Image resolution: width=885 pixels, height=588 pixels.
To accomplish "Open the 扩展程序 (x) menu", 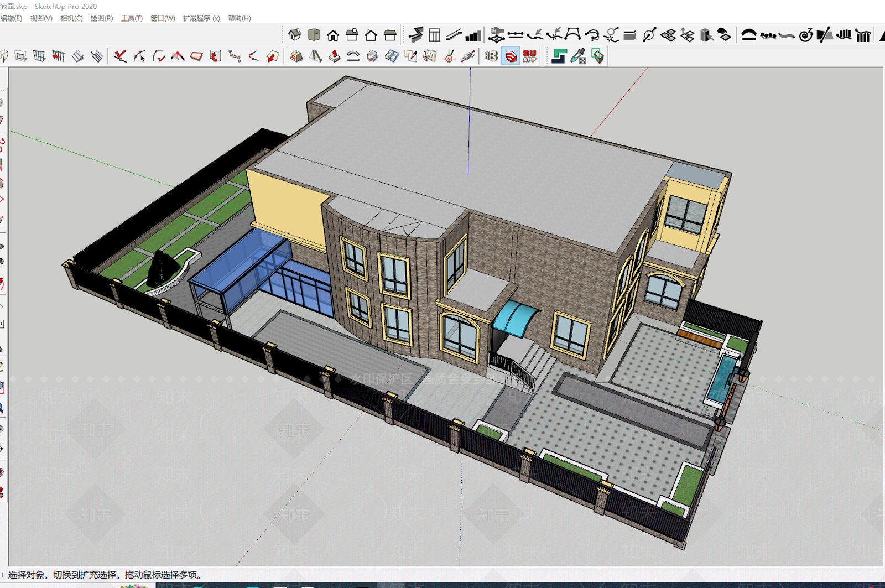I will click(x=201, y=18).
